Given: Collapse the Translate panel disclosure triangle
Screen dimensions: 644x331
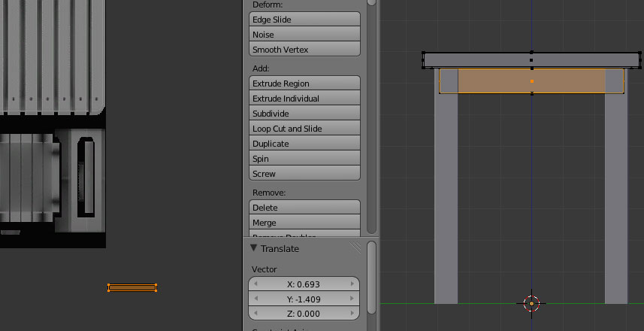Looking at the screenshot, I should [x=254, y=248].
